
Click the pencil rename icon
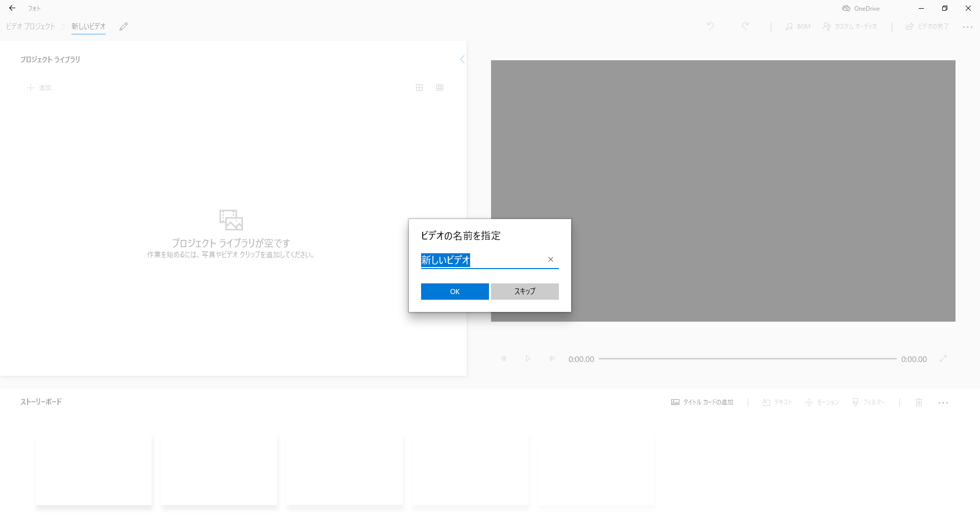point(124,27)
